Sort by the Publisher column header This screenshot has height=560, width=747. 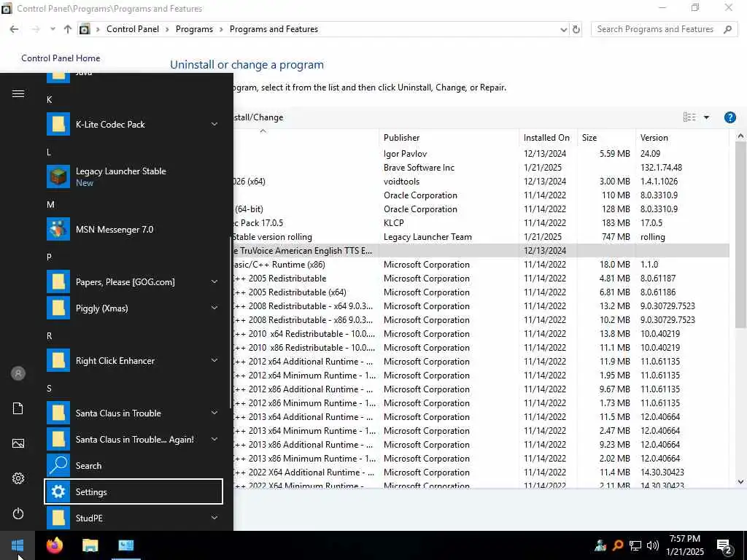[449, 138]
